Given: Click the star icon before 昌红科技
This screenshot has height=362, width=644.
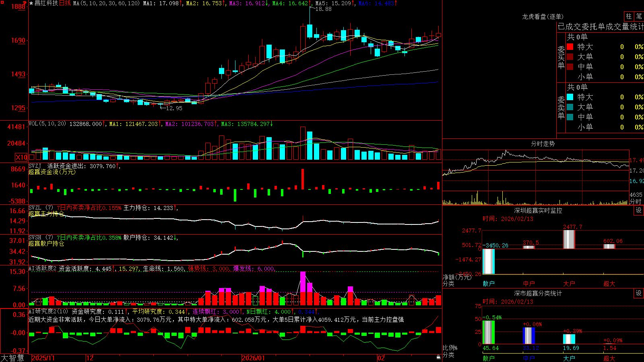Looking at the screenshot, I should point(31,3).
